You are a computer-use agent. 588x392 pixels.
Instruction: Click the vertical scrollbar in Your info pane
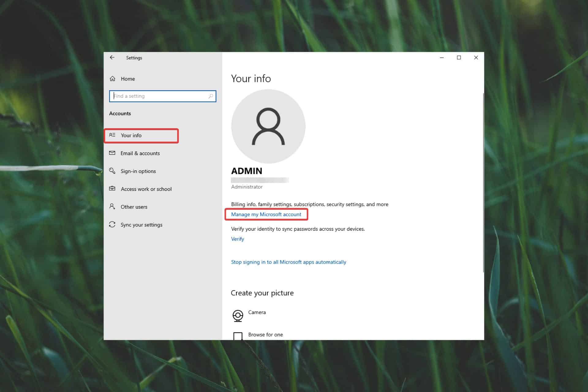pyautogui.click(x=483, y=182)
